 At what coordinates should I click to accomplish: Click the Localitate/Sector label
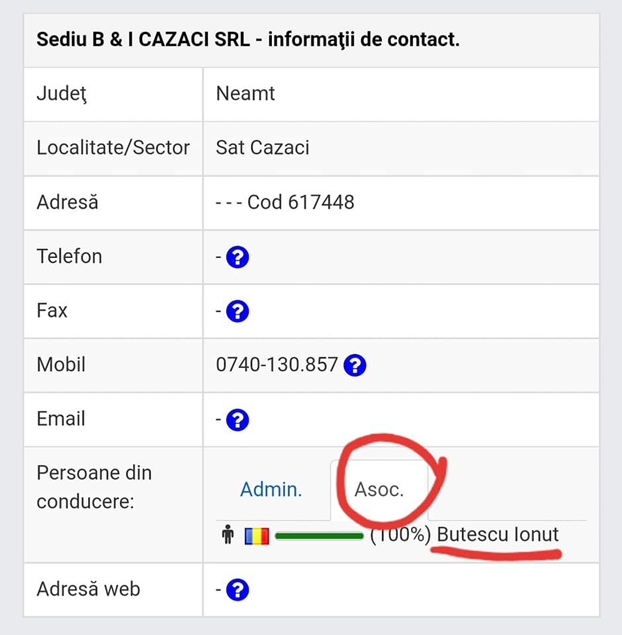(x=113, y=148)
